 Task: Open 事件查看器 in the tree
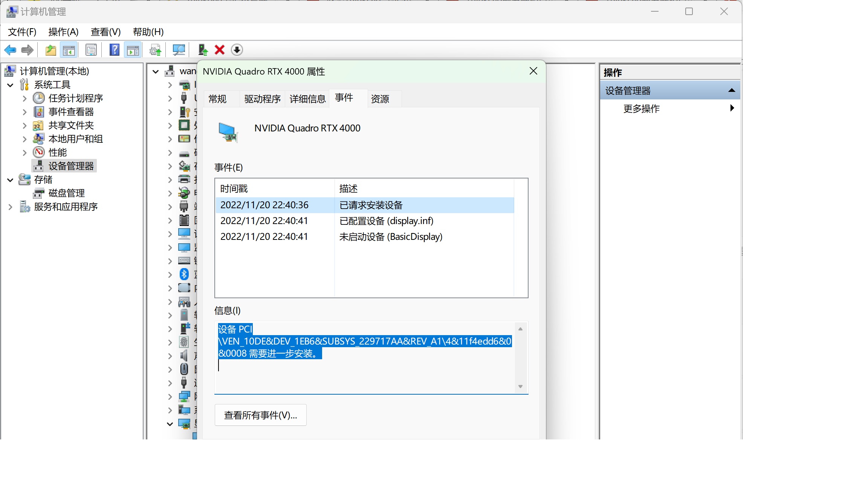[71, 112]
